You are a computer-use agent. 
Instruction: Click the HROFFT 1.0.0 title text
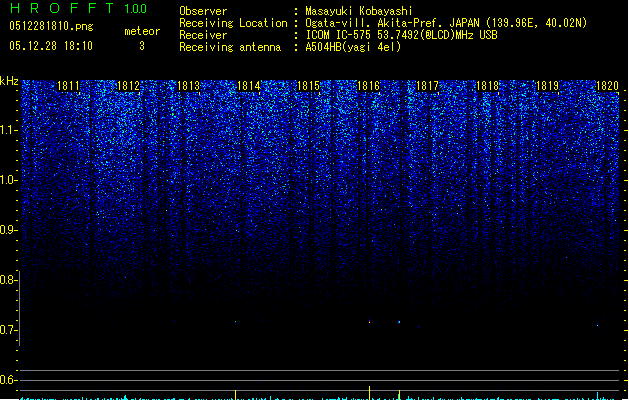pos(79,8)
